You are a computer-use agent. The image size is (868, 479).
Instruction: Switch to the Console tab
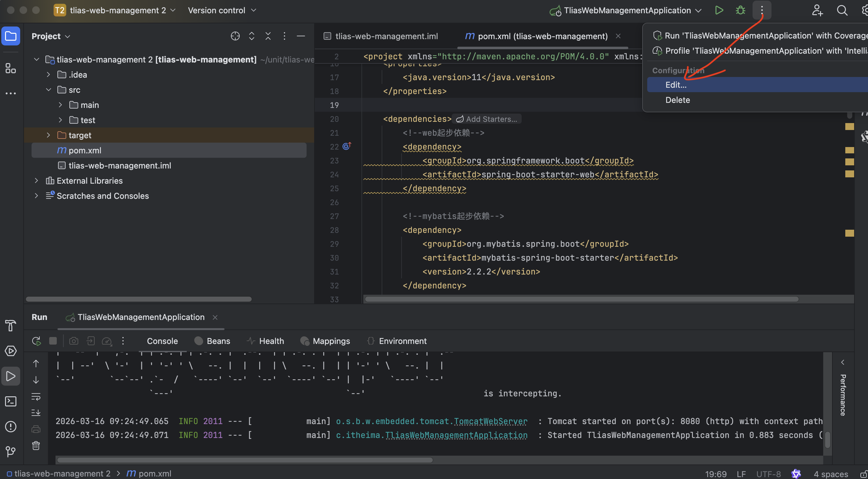point(162,341)
